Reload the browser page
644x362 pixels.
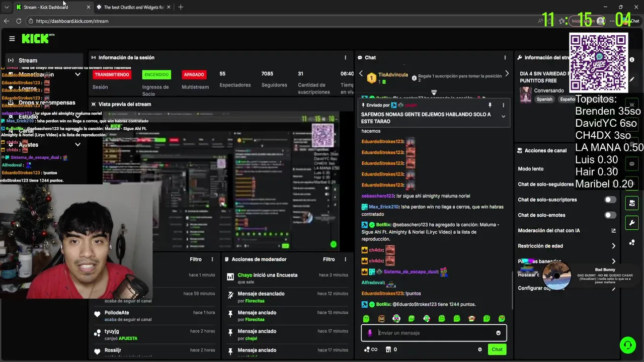pos(19,21)
